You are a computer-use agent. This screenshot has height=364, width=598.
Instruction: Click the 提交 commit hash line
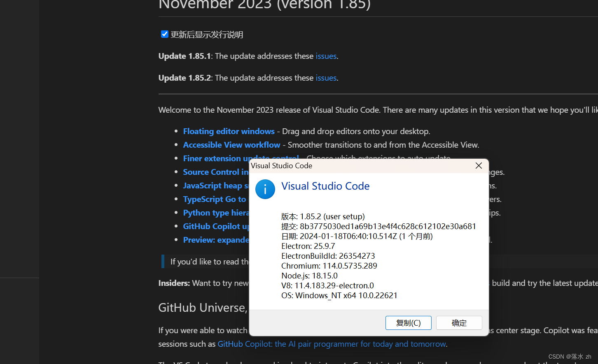(378, 226)
